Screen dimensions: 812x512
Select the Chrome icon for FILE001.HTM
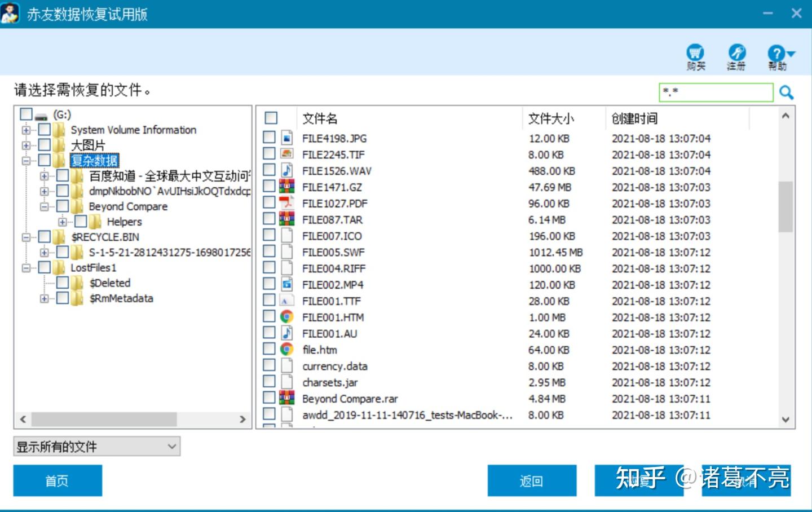click(286, 317)
